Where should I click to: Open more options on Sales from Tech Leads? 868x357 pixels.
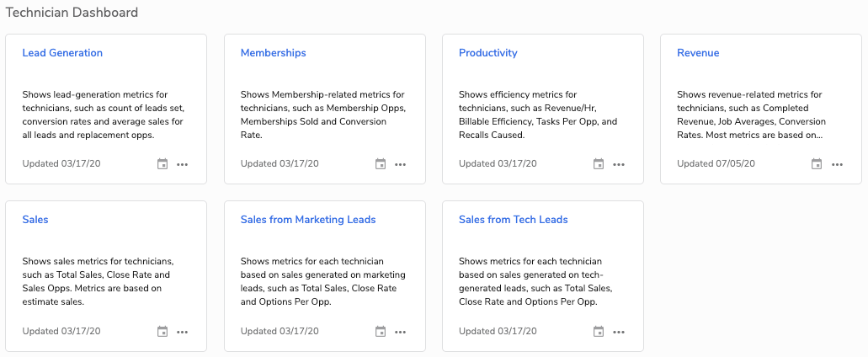coord(619,332)
